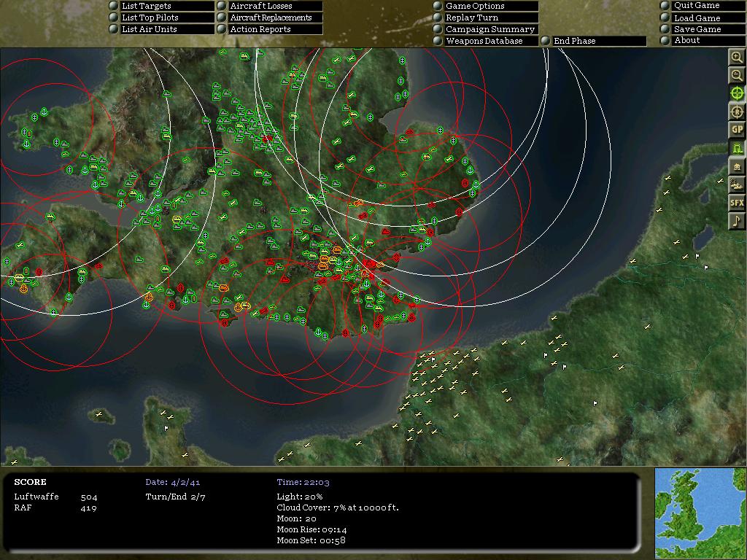Click the mountain terrain icon
This screenshot has height=560, width=747.
click(x=738, y=183)
